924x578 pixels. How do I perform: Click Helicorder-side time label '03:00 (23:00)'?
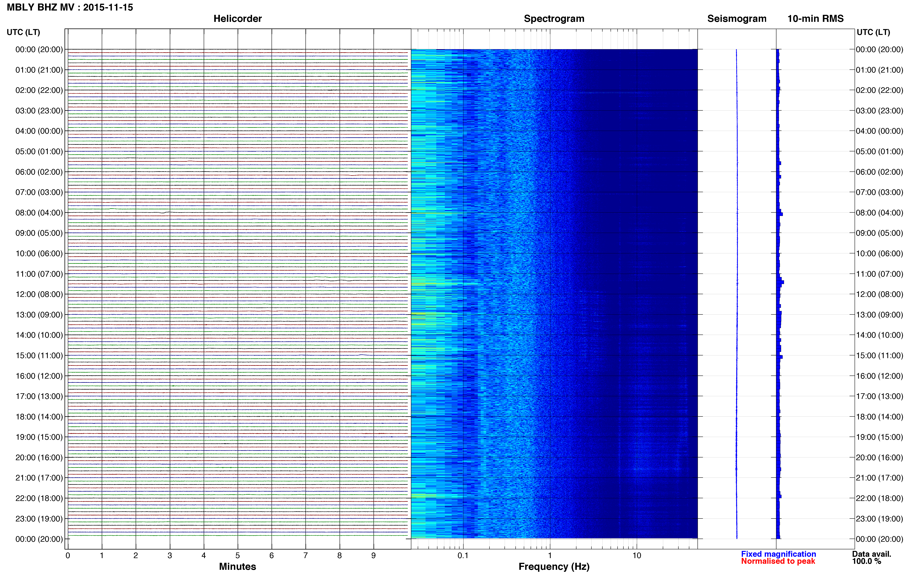click(x=39, y=111)
